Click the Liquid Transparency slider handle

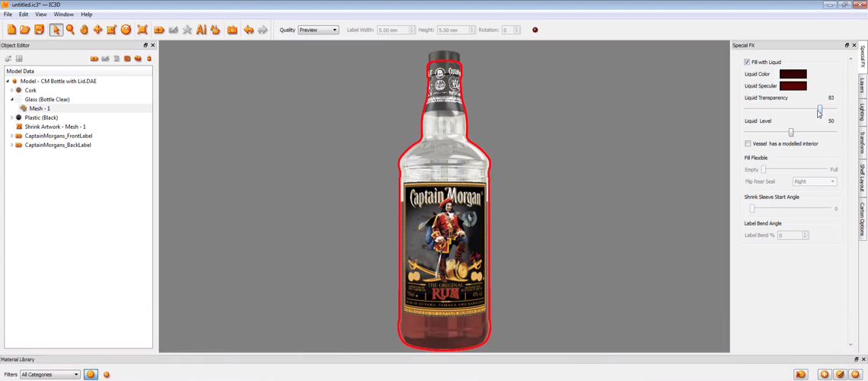click(820, 108)
